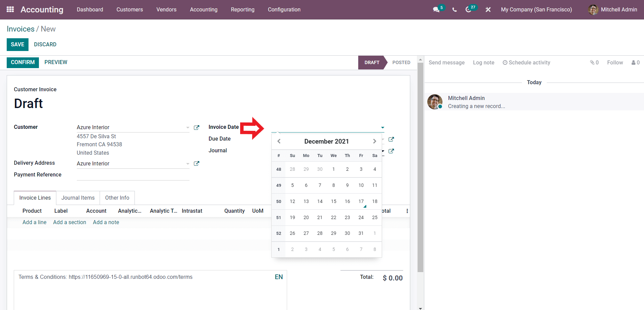Click Add a note link
This screenshot has width=644, height=310.
coord(106,222)
